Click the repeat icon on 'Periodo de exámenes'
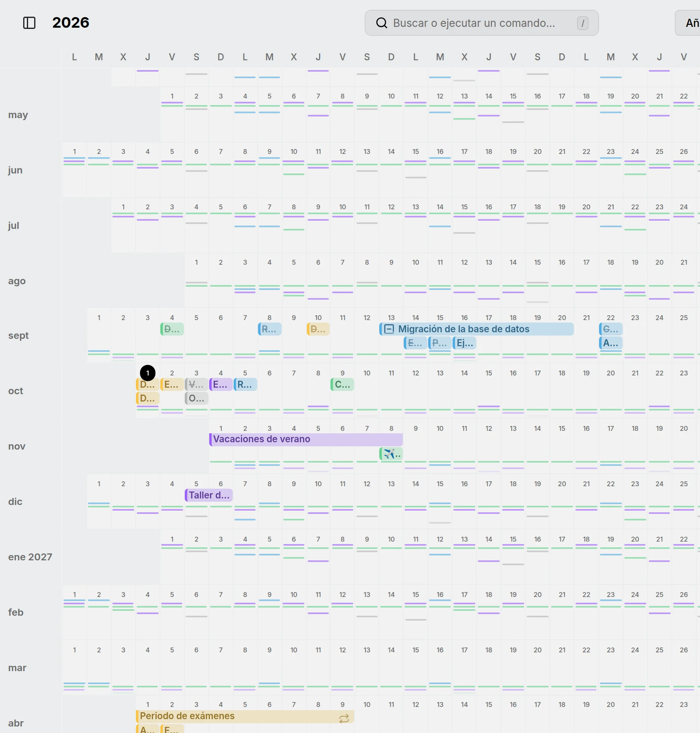 pos(344,718)
